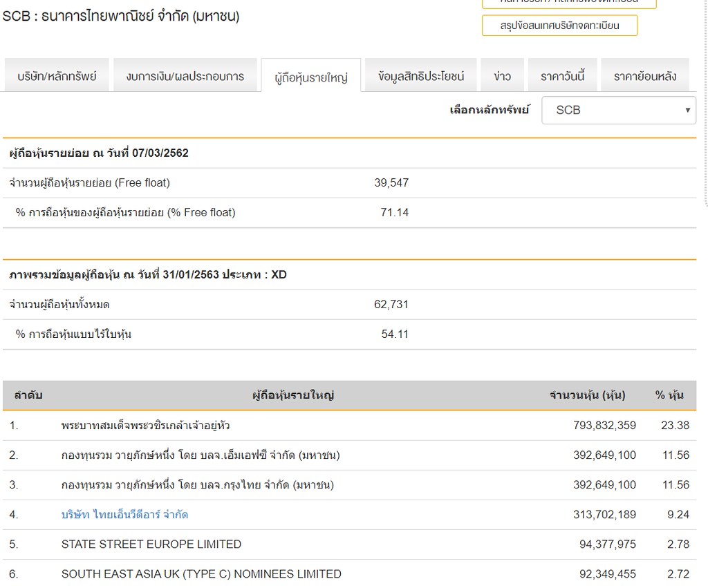Image resolution: width=708 pixels, height=588 pixels.
Task: Open the ข้อมูลสิทธิประโยชน์ tab
Action: coord(421,75)
